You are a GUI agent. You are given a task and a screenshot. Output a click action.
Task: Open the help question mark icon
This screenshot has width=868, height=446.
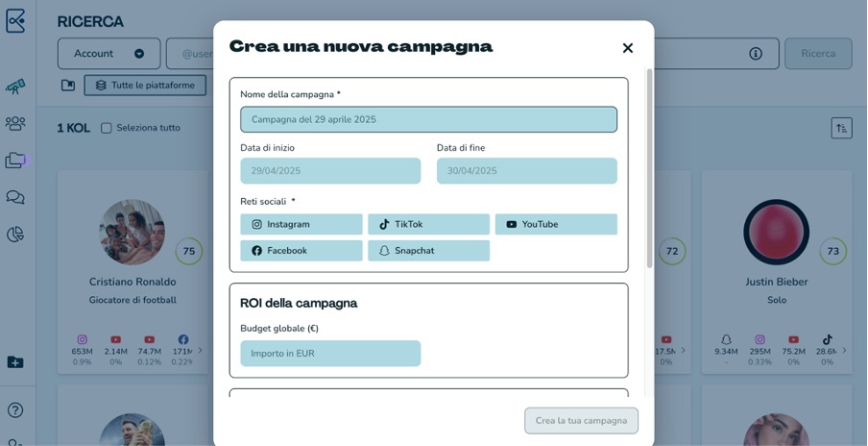(15, 410)
